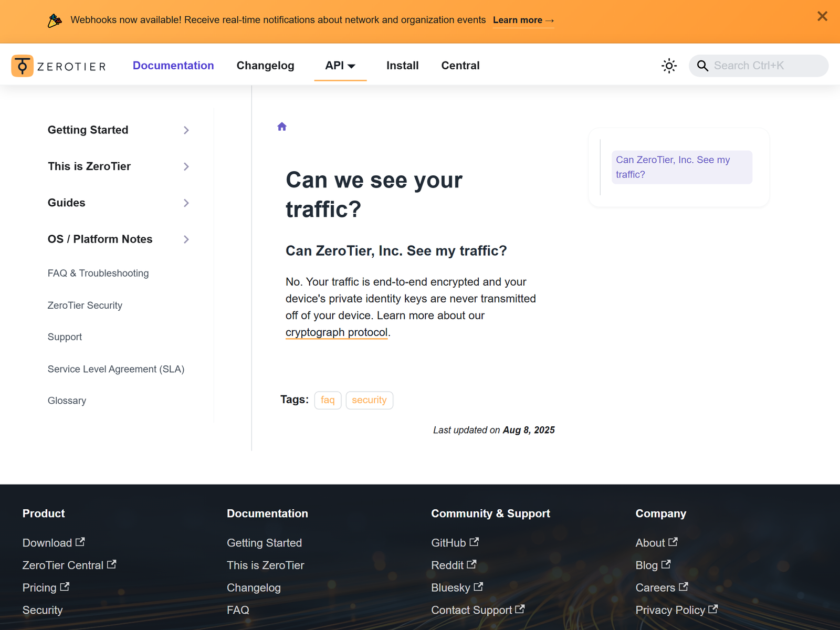Click the external-link icon beside Bluesky
This screenshot has height=630, width=840.
tap(478, 587)
